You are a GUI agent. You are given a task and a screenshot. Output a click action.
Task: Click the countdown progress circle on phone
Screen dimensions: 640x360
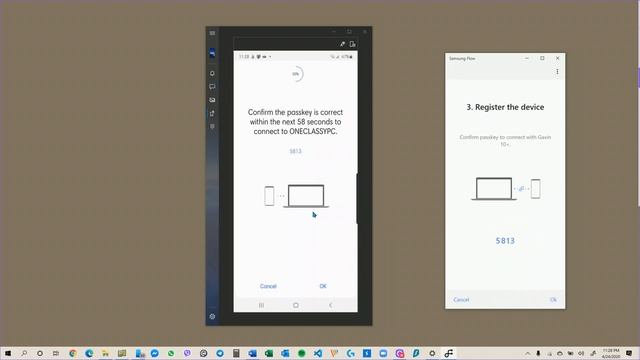click(x=296, y=74)
